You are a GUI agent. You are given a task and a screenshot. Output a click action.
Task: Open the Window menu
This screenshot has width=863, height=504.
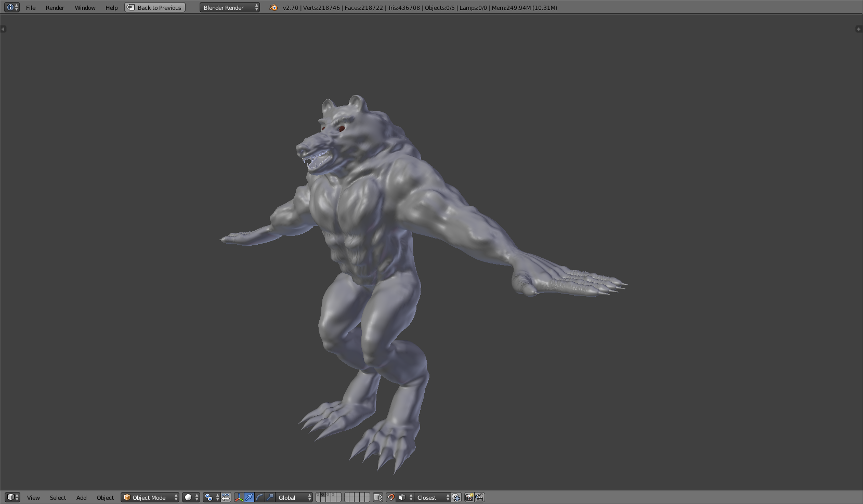(x=85, y=8)
